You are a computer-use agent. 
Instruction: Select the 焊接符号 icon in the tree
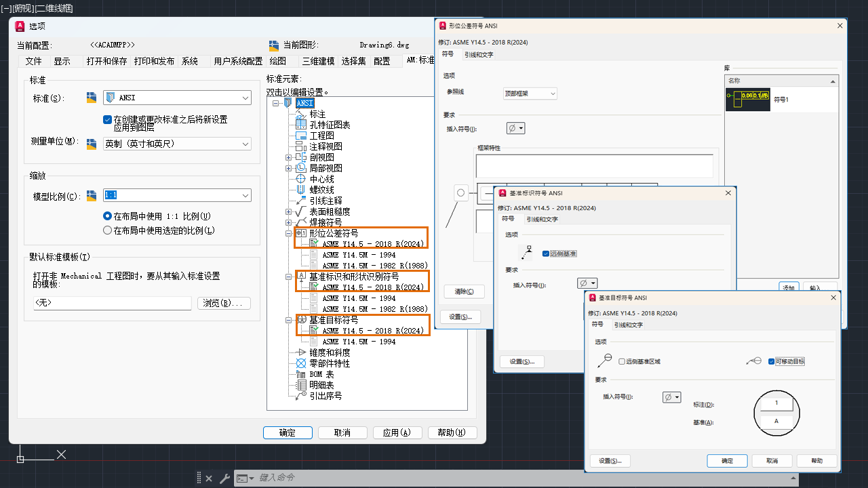(x=302, y=222)
